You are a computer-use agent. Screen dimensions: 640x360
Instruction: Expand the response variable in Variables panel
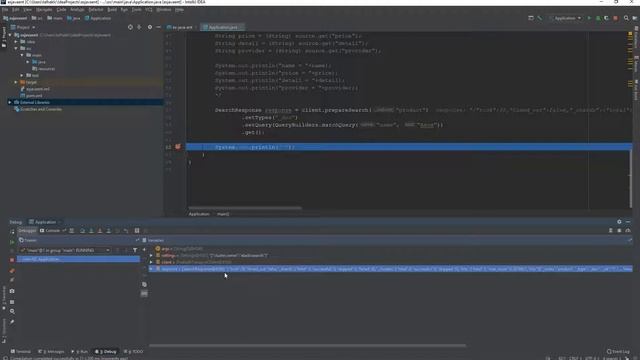click(151, 269)
